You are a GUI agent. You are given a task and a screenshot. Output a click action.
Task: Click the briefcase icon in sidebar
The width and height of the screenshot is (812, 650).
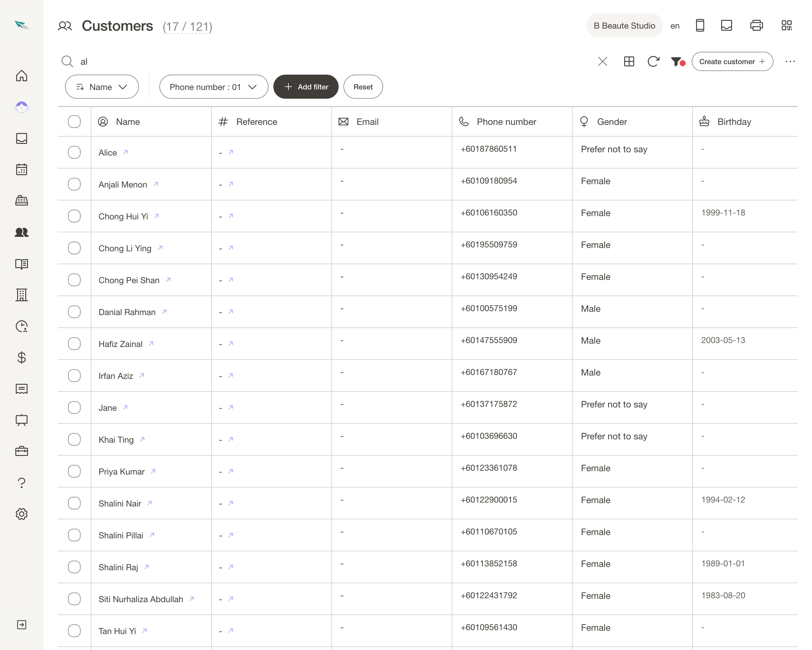[x=21, y=451]
